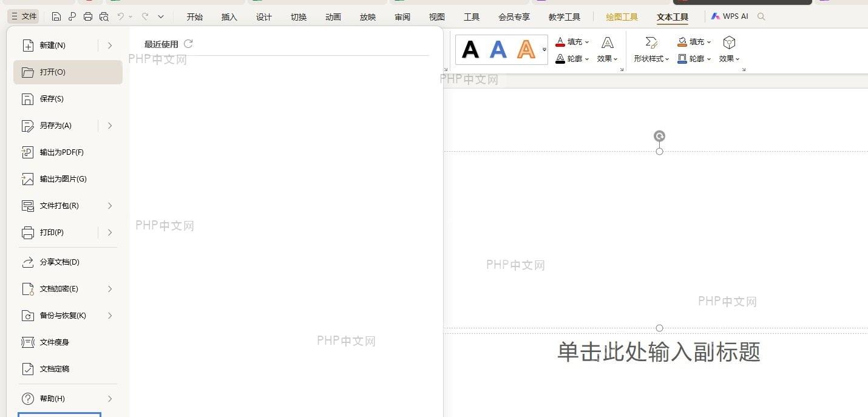Select 打开(O) in the file menu
Image resolution: width=868 pixels, height=417 pixels.
[68, 72]
